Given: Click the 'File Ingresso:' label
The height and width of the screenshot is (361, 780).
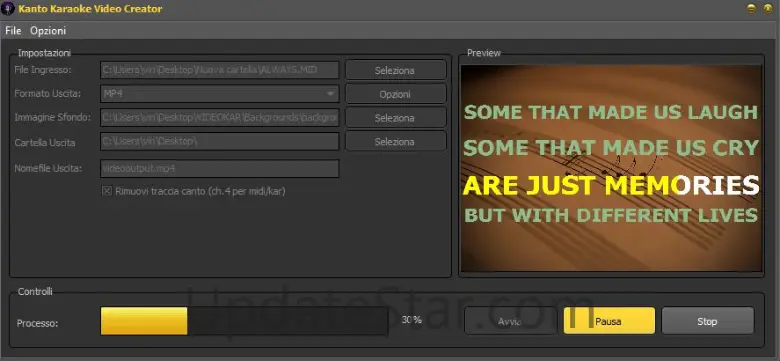Looking at the screenshot, I should pyautogui.click(x=43, y=70).
